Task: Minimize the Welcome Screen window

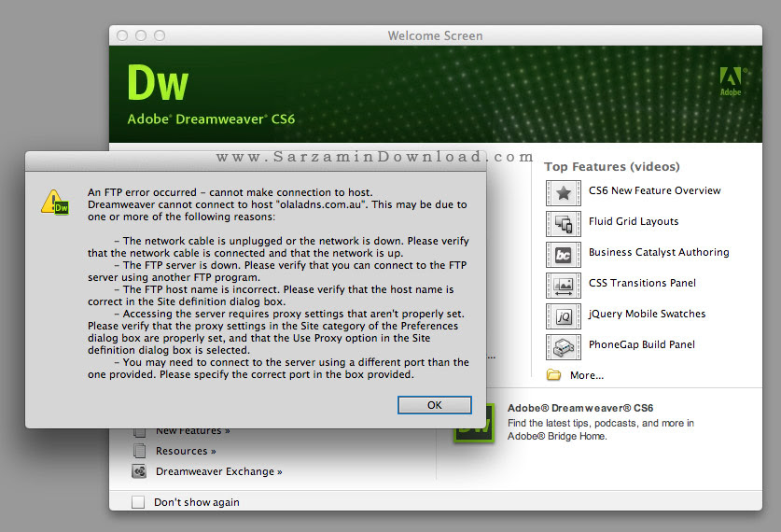Action: click(x=141, y=35)
